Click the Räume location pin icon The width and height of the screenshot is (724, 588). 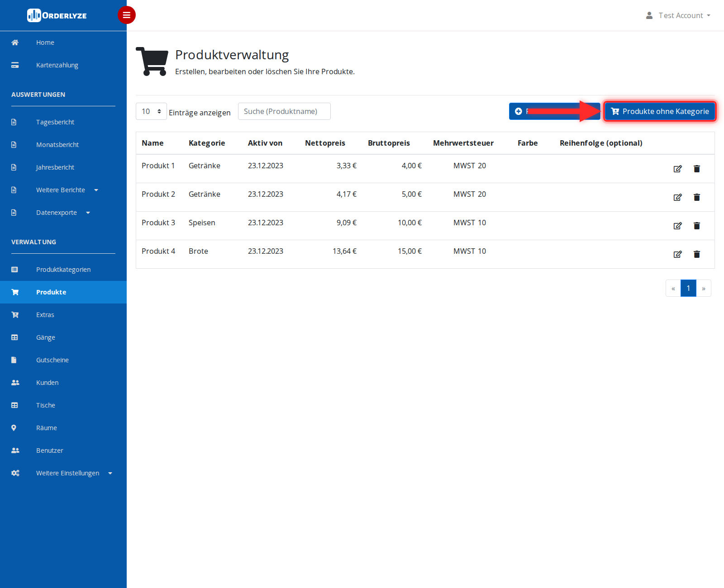14,428
